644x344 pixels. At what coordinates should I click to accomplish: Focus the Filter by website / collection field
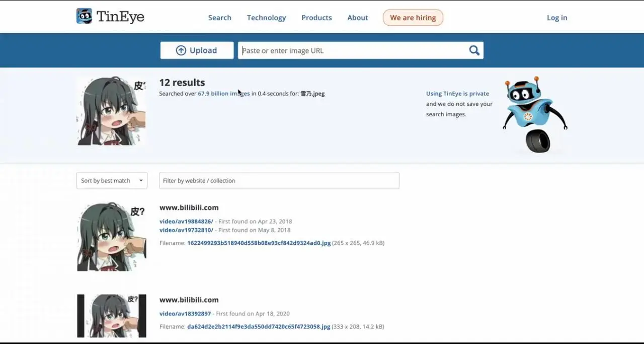click(279, 181)
